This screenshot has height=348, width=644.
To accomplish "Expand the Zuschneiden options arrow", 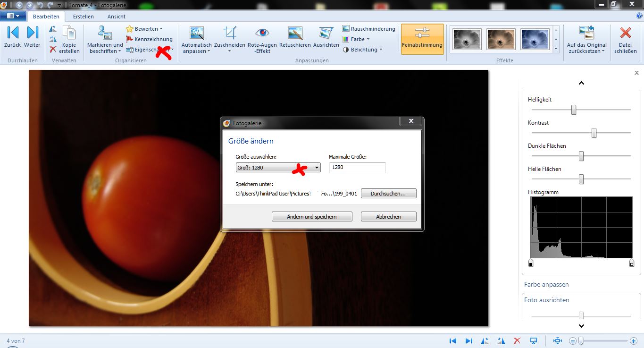I will [230, 51].
